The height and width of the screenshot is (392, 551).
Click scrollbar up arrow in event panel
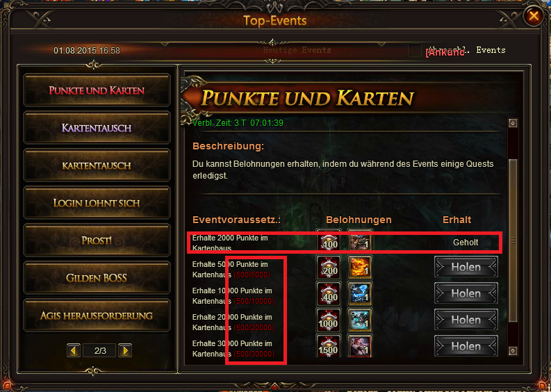(513, 123)
